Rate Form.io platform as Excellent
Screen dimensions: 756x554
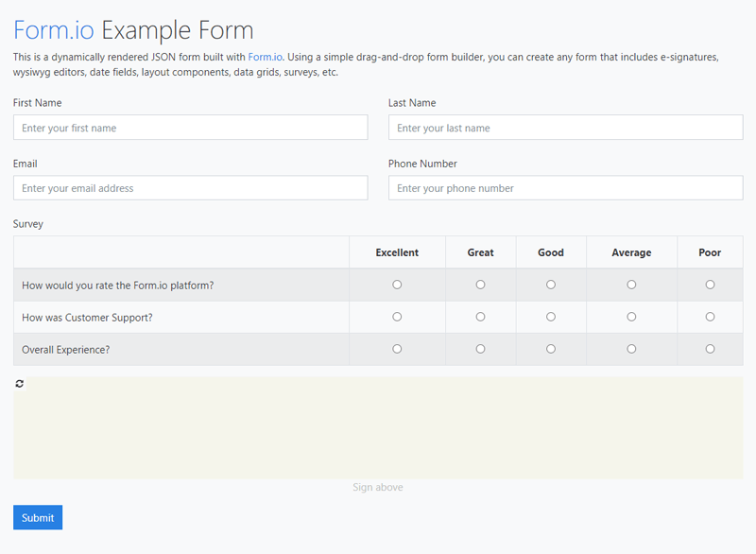(397, 285)
